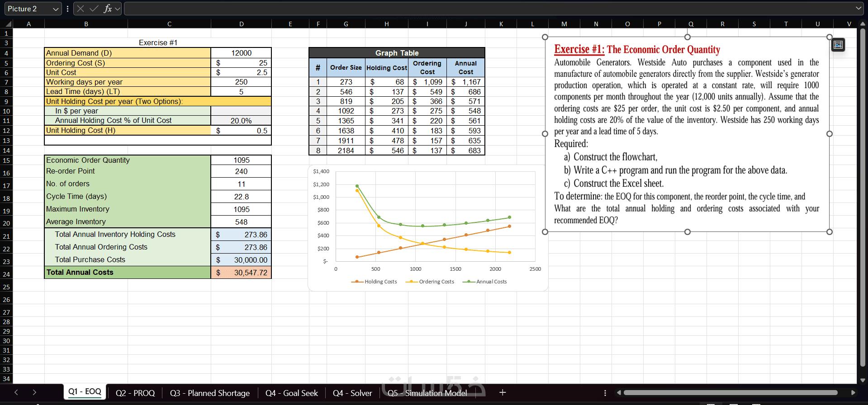Click the Cancel (X) formula bar icon
The height and width of the screenshot is (405, 868).
tap(81, 9)
